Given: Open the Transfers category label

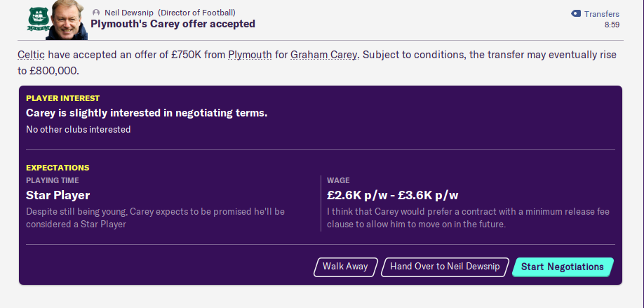Looking at the screenshot, I should point(601,13).
